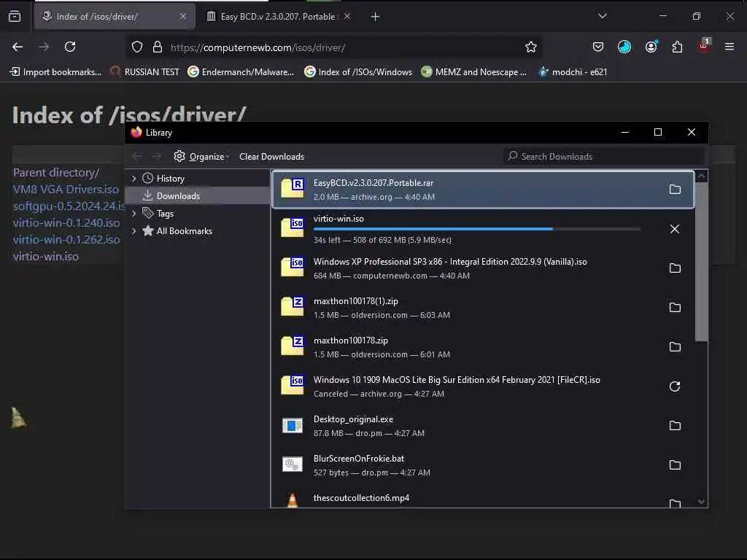
Task: Open containing folder for maxthon100178.zip
Action: [x=675, y=346]
